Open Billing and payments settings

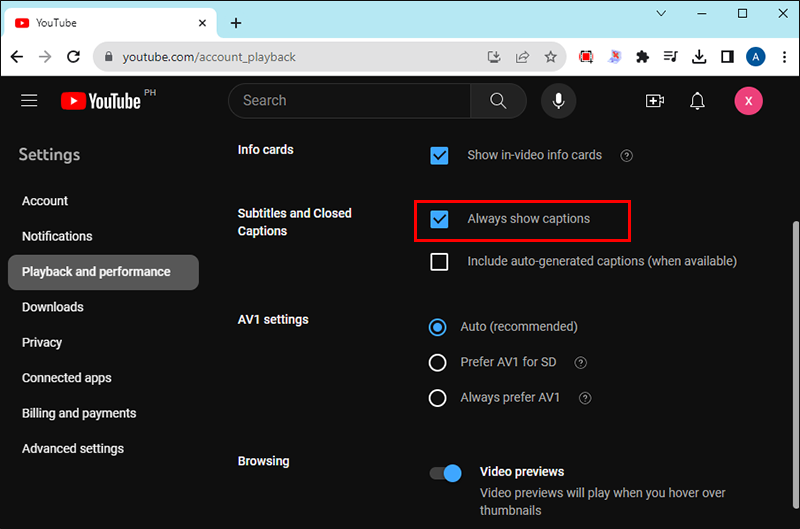[x=79, y=413]
